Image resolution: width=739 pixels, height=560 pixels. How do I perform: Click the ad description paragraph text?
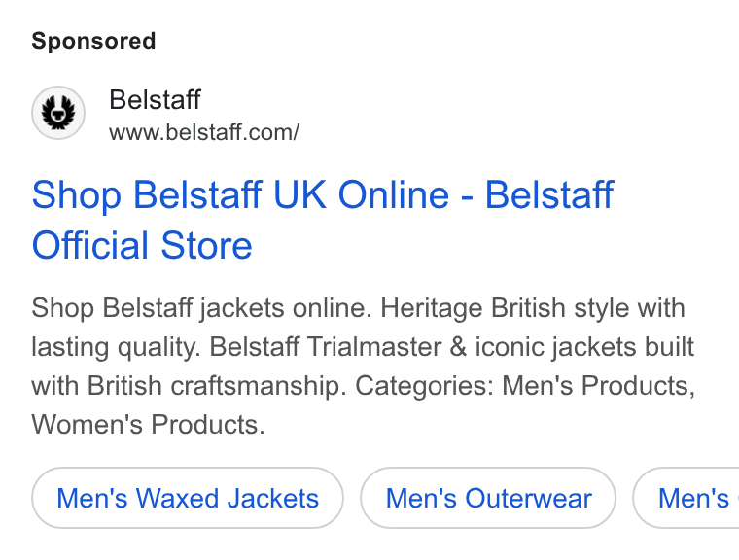[363, 367]
